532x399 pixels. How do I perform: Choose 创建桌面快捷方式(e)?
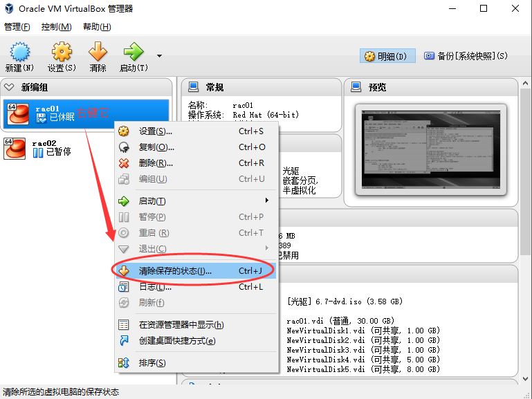[196, 341]
